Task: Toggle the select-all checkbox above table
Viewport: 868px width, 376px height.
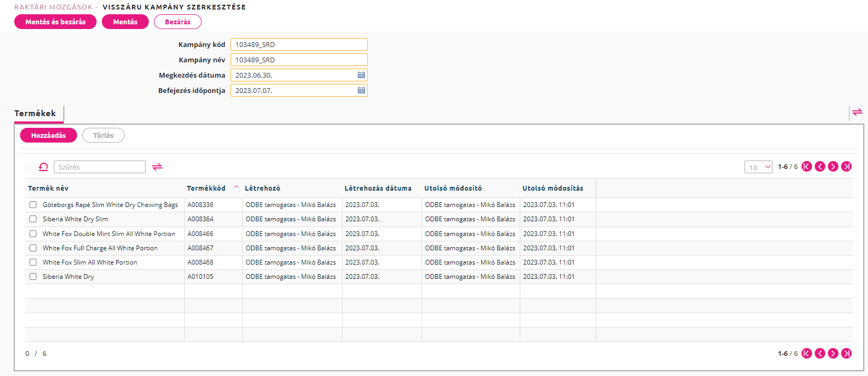Action: pyautogui.click(x=28, y=167)
